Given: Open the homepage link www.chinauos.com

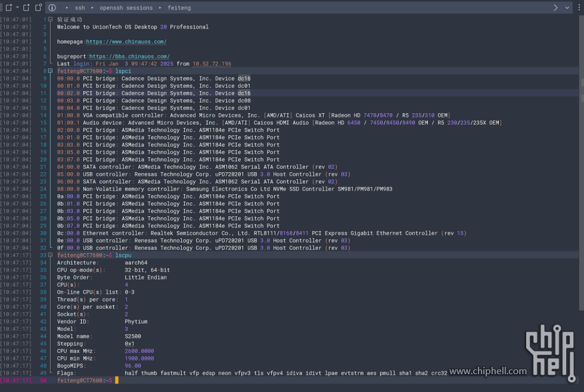Looking at the screenshot, I should click(126, 42).
